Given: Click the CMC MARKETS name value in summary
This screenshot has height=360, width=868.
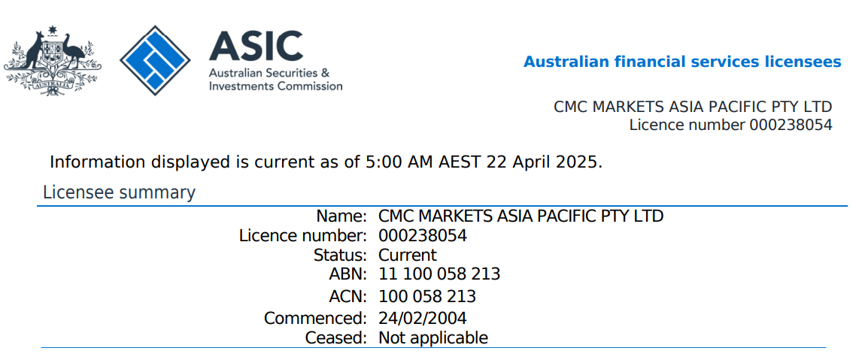Looking at the screenshot, I should click(520, 216).
